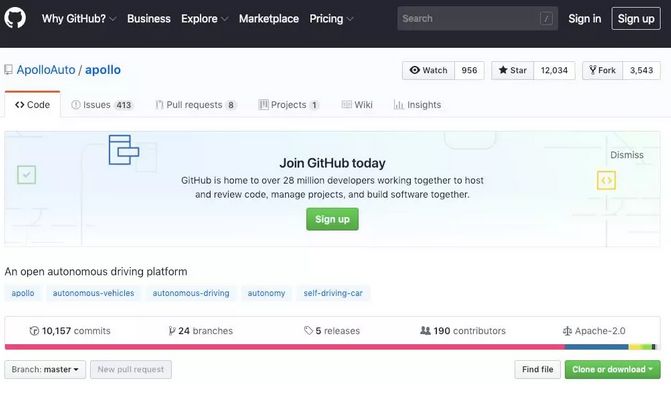This screenshot has width=671, height=394.
Task: Click the green Sign up banner button
Action: tap(333, 219)
